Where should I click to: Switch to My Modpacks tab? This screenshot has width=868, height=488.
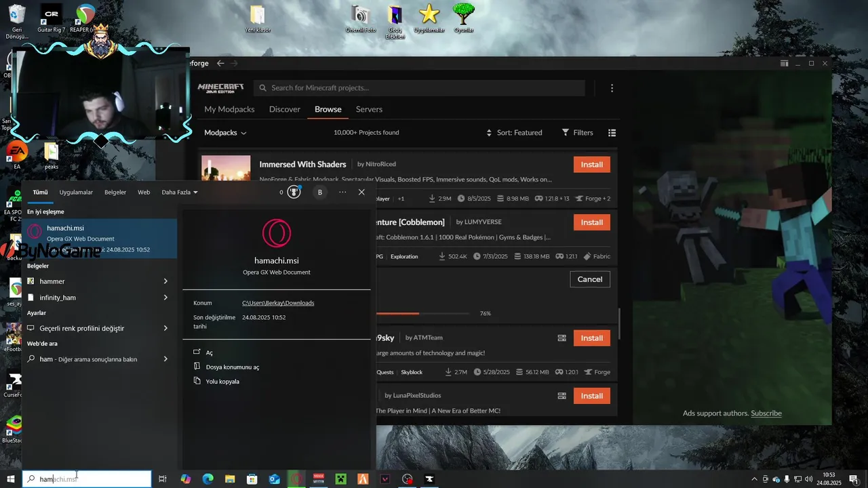tap(229, 109)
